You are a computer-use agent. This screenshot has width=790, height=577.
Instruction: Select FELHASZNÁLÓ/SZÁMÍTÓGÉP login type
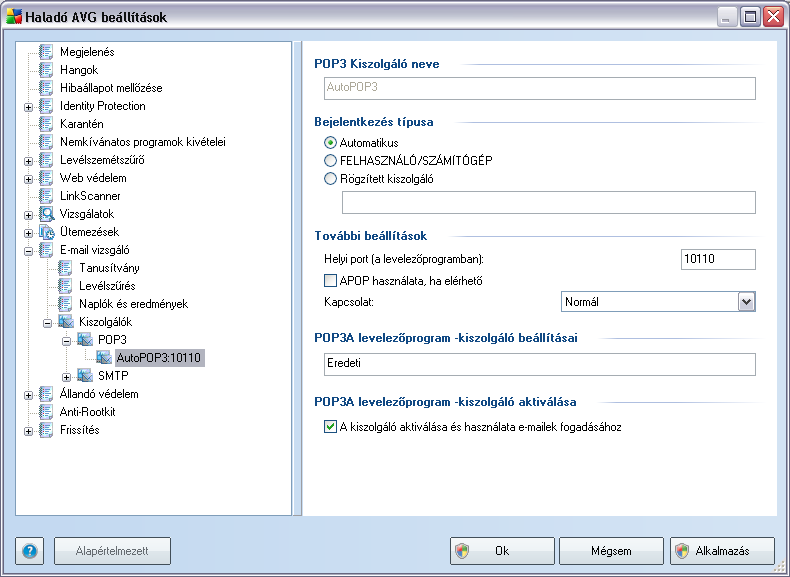click(330, 161)
